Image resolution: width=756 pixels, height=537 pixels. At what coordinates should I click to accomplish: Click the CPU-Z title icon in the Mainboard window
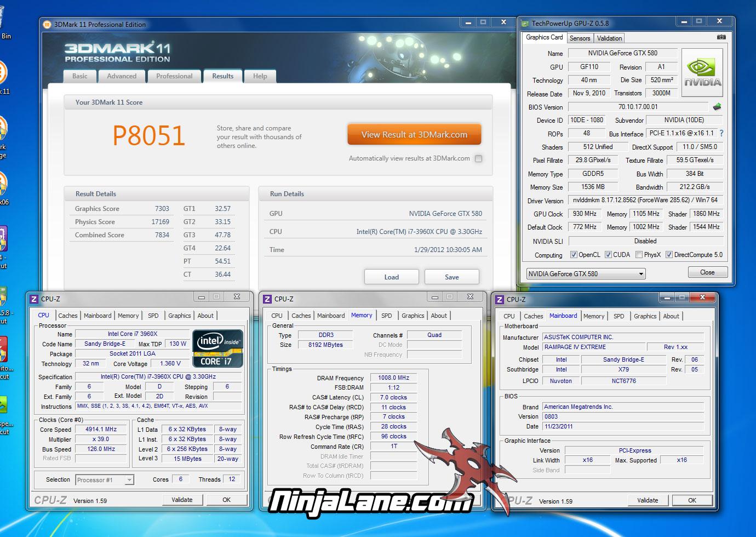pyautogui.click(x=500, y=299)
